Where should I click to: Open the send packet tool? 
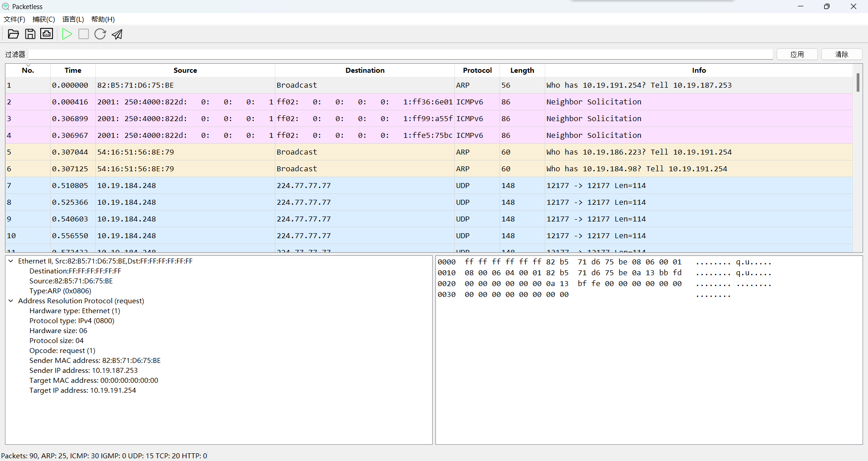click(117, 34)
